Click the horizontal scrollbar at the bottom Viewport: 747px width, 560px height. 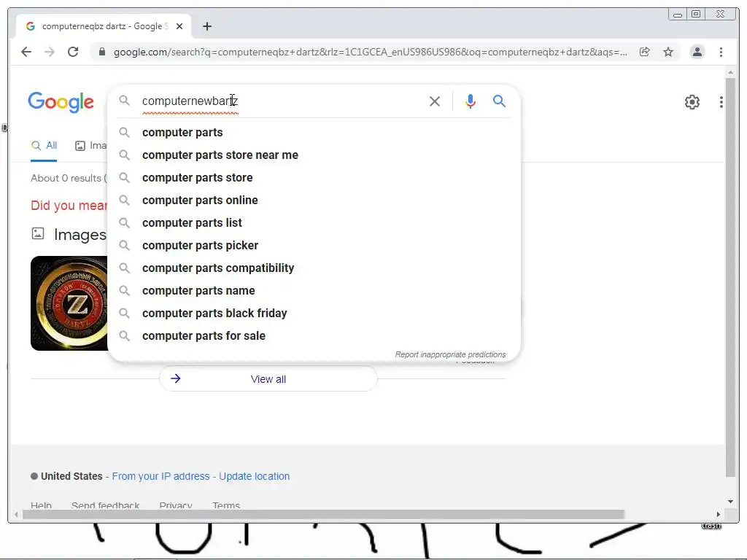click(323, 514)
